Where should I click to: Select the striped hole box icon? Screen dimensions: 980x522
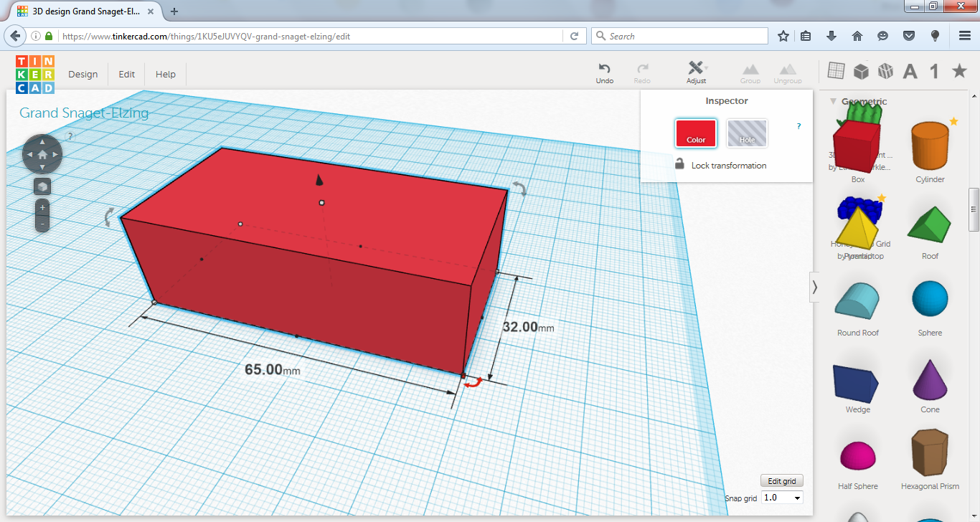click(885, 71)
